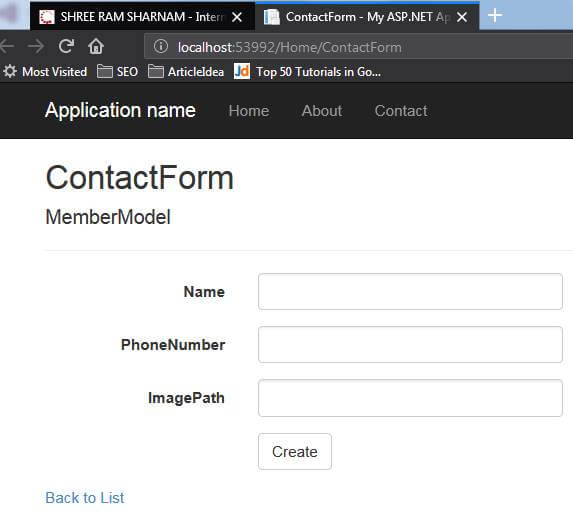
Task: Click the Application name brand link
Action: click(120, 110)
